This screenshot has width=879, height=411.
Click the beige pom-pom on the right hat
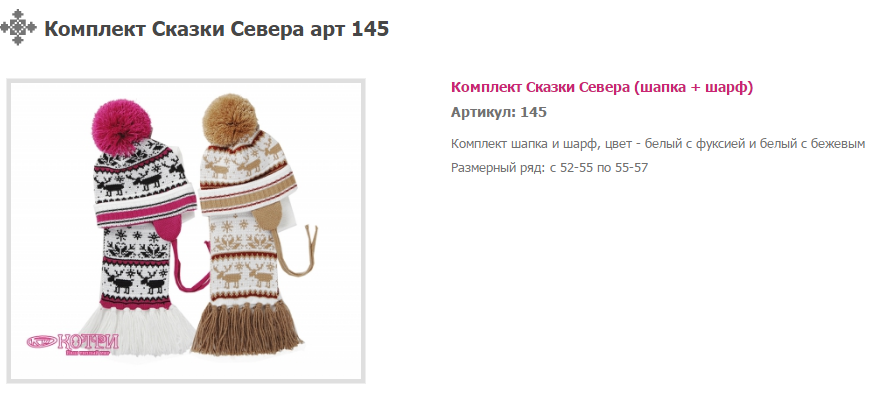pos(229,117)
